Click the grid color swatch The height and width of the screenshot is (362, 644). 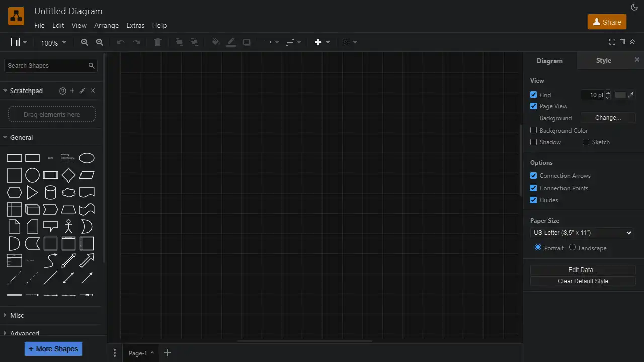tap(621, 95)
